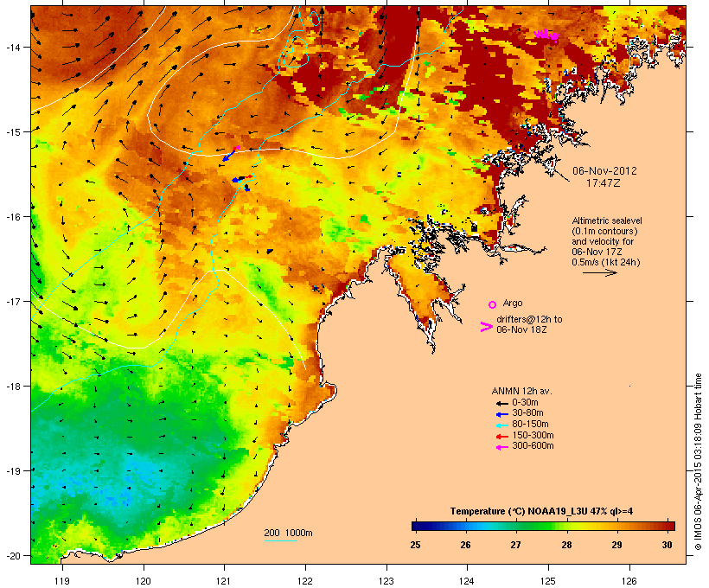Click the longitude axis label 126
Image resolution: width=709 pixels, height=588 pixels.
(629, 581)
